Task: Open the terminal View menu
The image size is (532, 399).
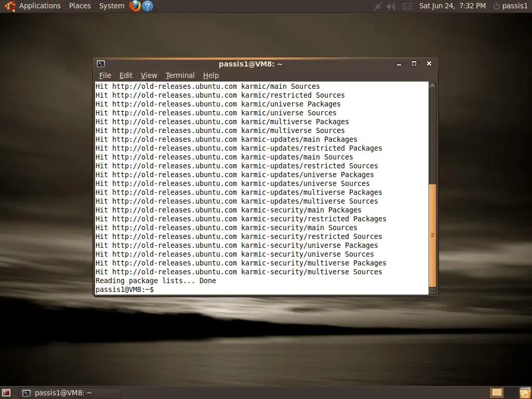Action: pos(149,75)
